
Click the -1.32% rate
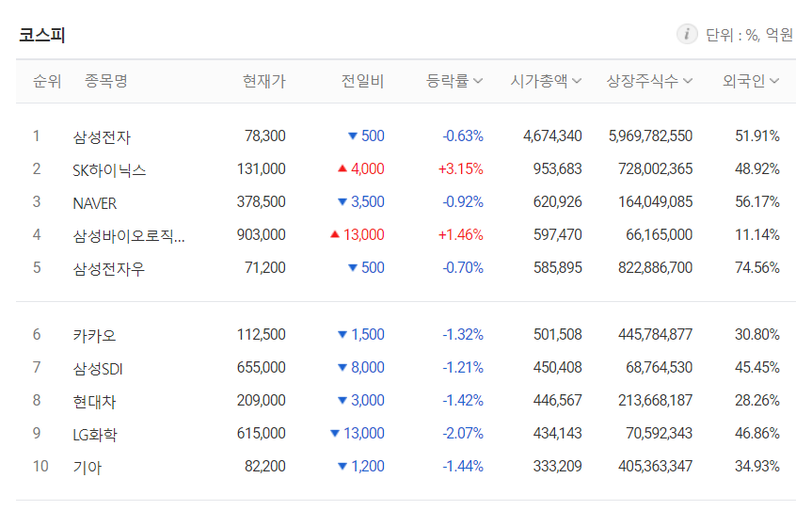(462, 334)
